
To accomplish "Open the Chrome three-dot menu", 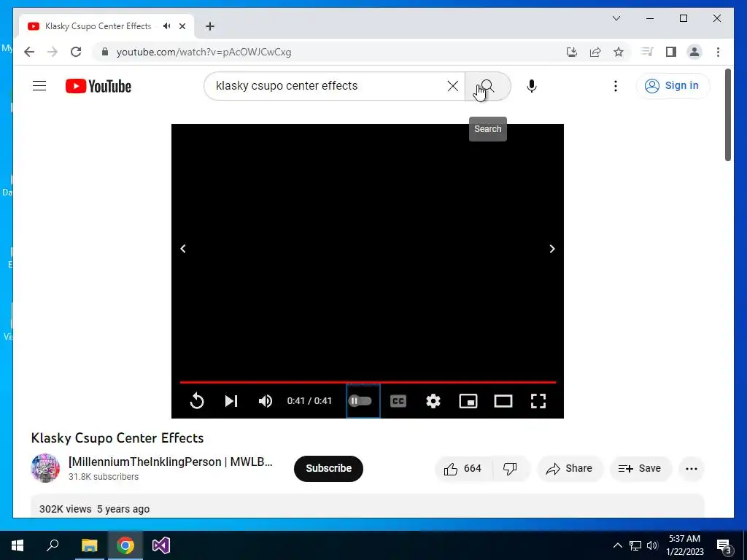I will [718, 52].
